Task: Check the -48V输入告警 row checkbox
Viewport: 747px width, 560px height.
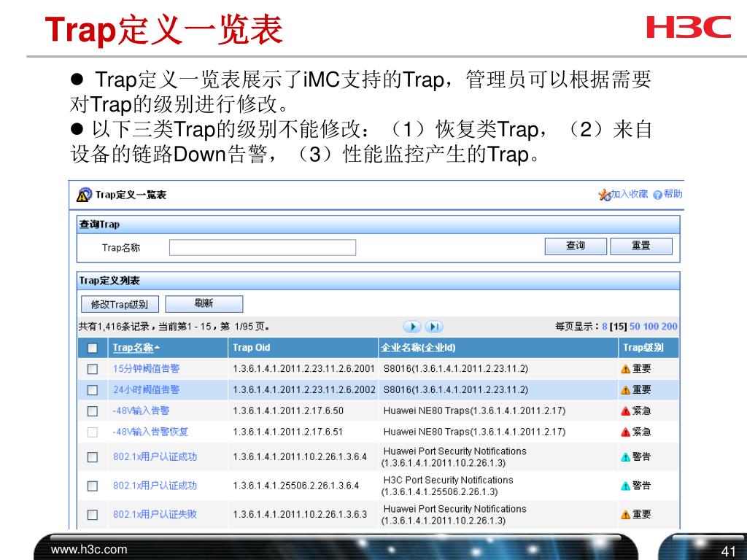Action: coord(93,411)
